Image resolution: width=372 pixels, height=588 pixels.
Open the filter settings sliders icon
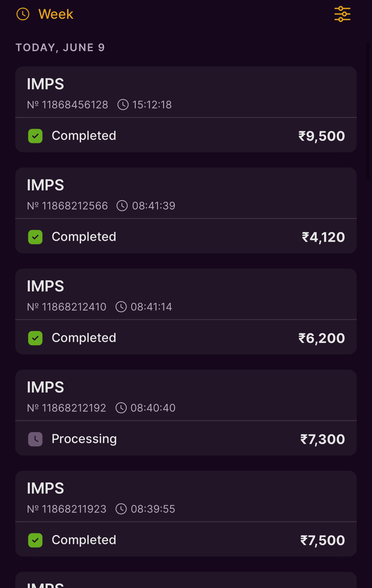coord(342,14)
